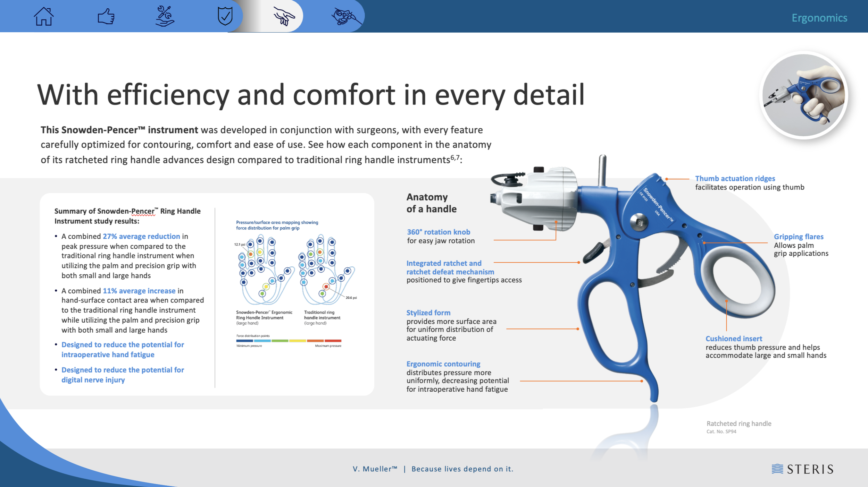Select the Stylized form label
Viewport: 868px width, 487px height.
coord(428,313)
